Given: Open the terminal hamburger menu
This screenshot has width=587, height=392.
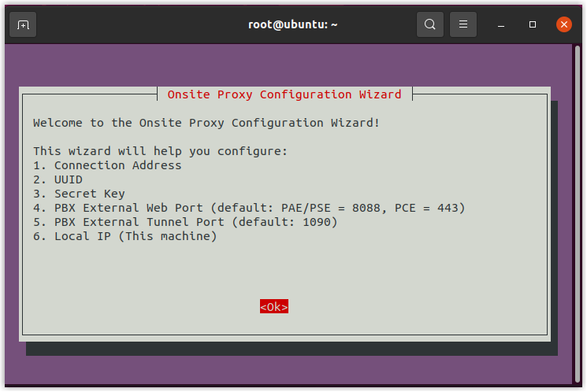Looking at the screenshot, I should [x=463, y=24].
